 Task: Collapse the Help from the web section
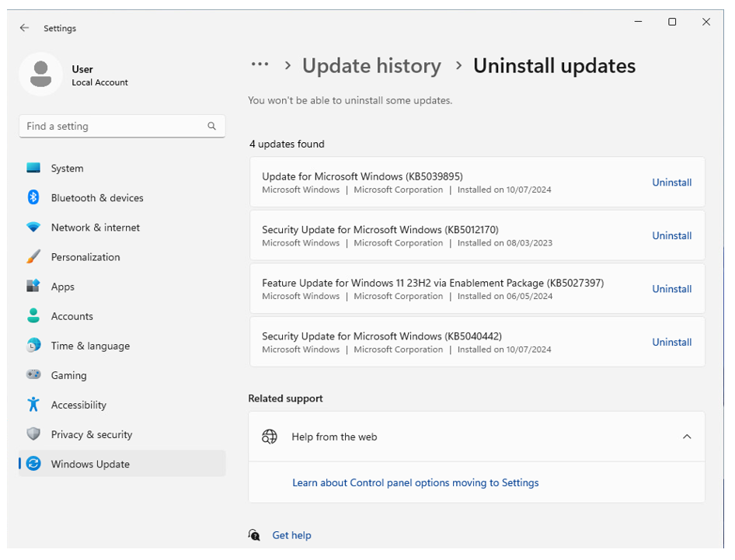[686, 437]
